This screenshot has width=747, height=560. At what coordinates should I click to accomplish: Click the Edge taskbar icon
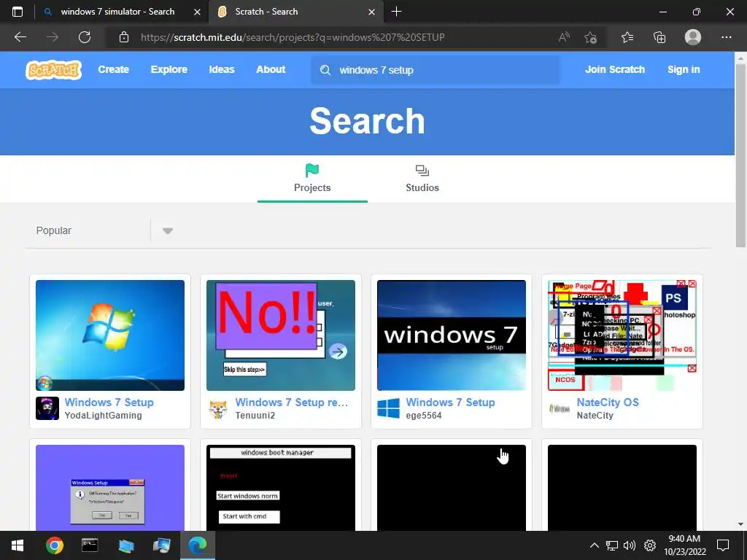pos(197,545)
